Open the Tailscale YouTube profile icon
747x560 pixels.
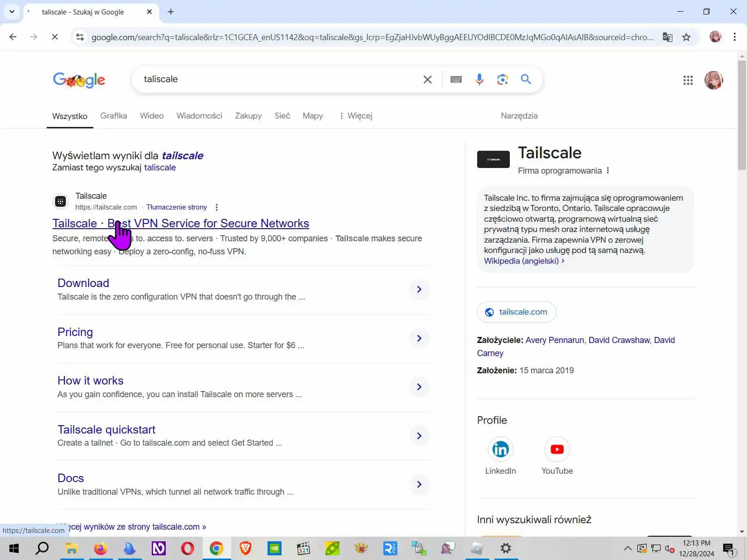pos(557,449)
